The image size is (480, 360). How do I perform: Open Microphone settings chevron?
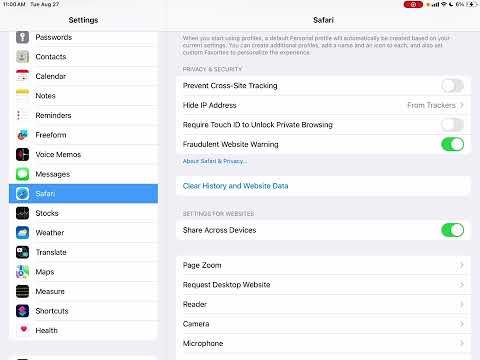pyautogui.click(x=462, y=343)
